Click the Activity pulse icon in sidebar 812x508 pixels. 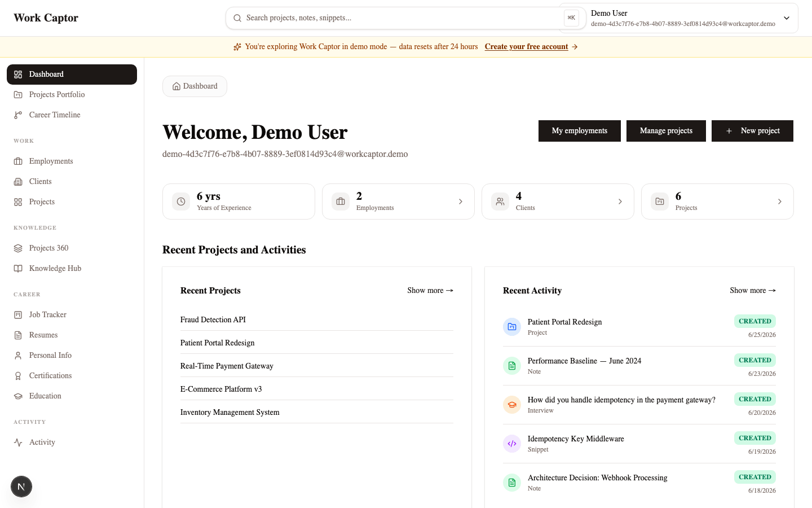18,443
